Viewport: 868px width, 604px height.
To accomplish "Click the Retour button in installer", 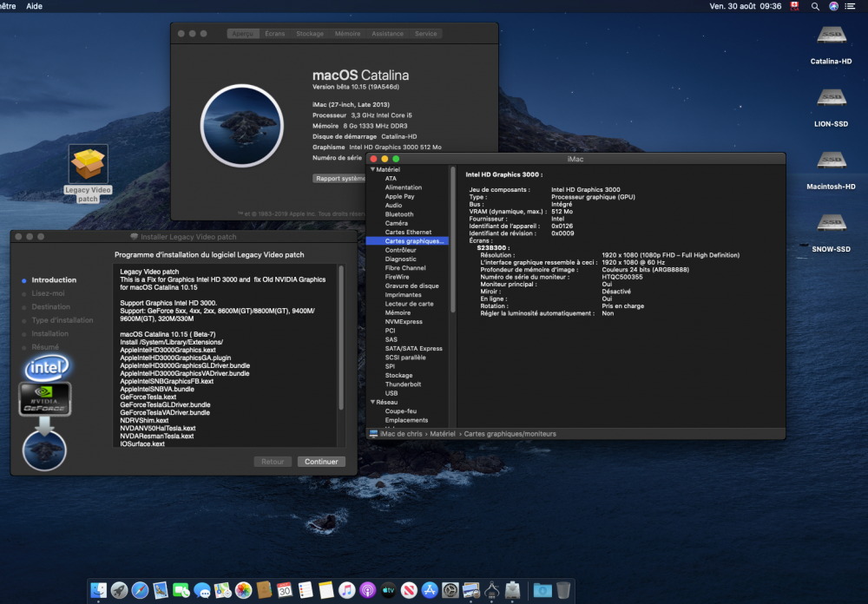I will [273, 462].
